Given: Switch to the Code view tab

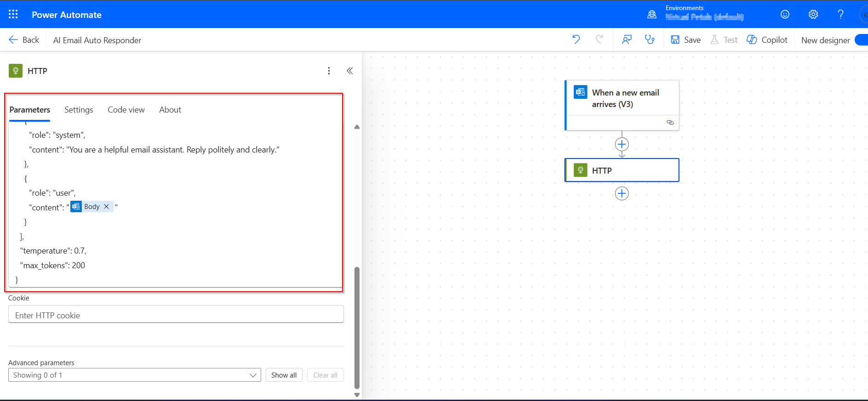Looking at the screenshot, I should 126,110.
